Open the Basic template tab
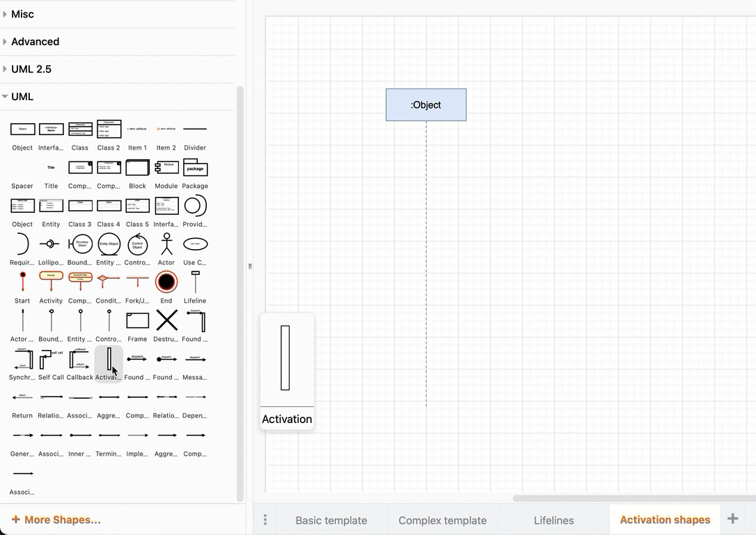 331,520
